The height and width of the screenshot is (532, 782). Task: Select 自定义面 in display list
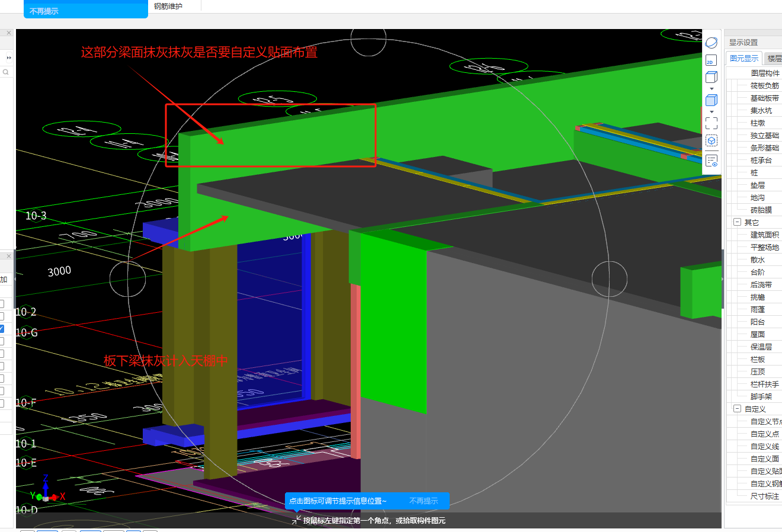(x=765, y=459)
